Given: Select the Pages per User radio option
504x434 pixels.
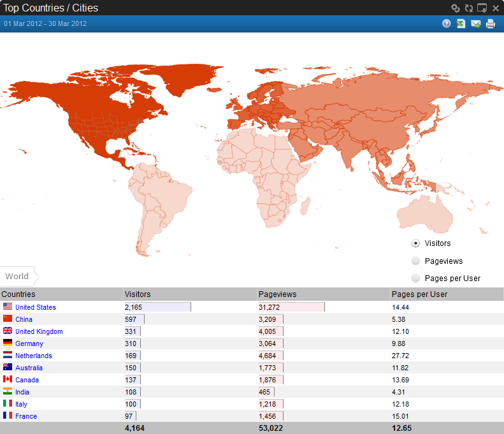Looking at the screenshot, I should (x=415, y=278).
